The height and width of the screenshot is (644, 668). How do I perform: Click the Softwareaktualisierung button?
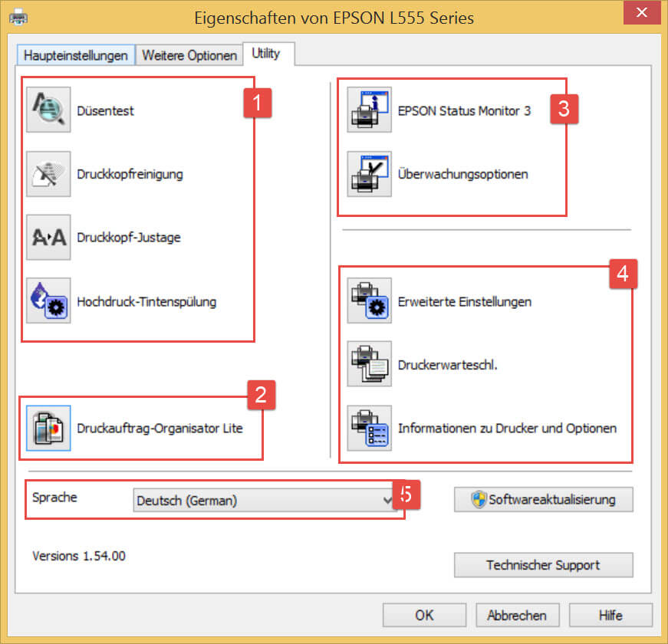(544, 499)
